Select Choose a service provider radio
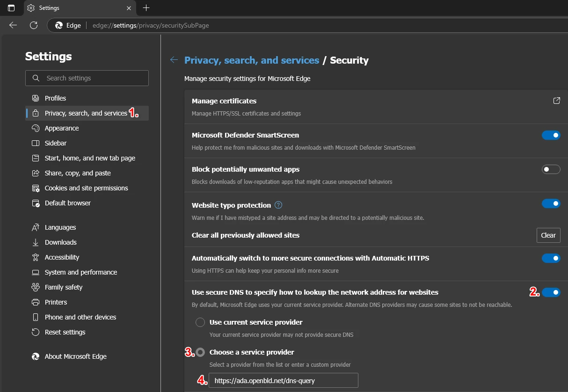Screen dimensions: 568x392 click(x=200, y=352)
